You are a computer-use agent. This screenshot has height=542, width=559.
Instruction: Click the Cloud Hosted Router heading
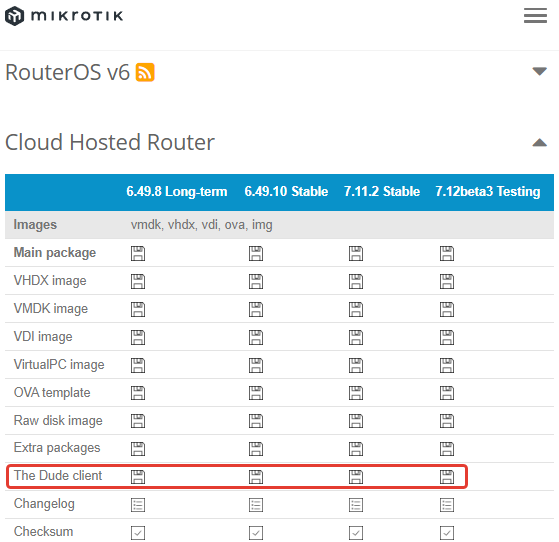coord(110,142)
